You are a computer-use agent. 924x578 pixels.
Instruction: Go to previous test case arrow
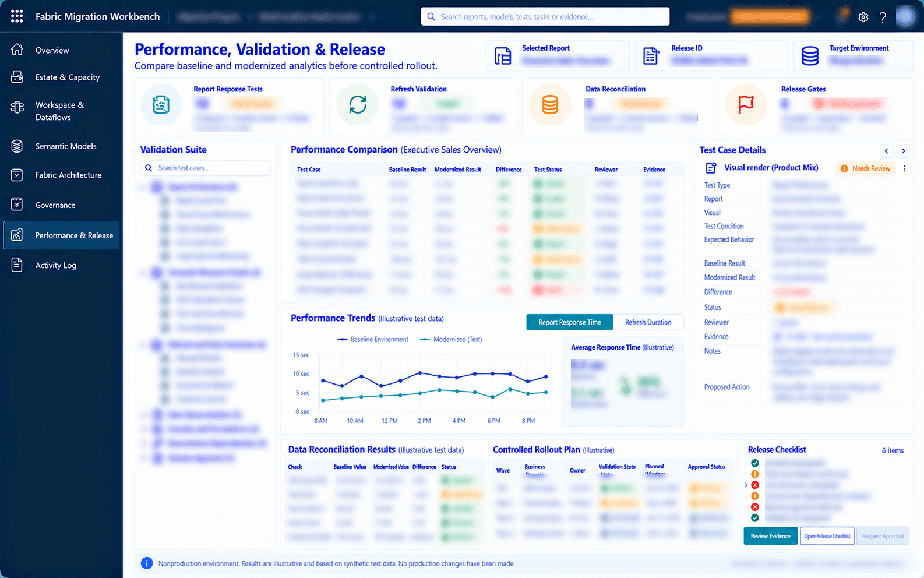886,151
